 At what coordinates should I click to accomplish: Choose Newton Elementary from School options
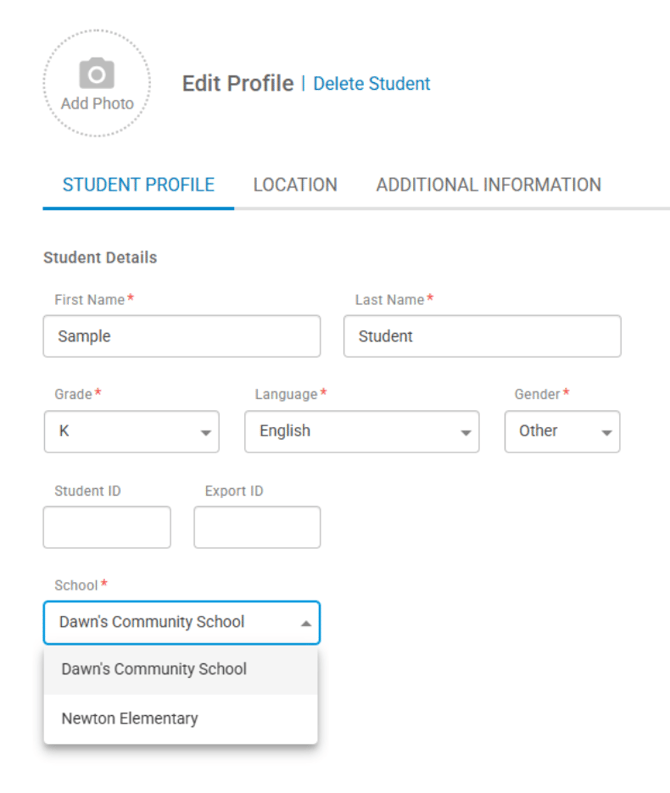(130, 718)
